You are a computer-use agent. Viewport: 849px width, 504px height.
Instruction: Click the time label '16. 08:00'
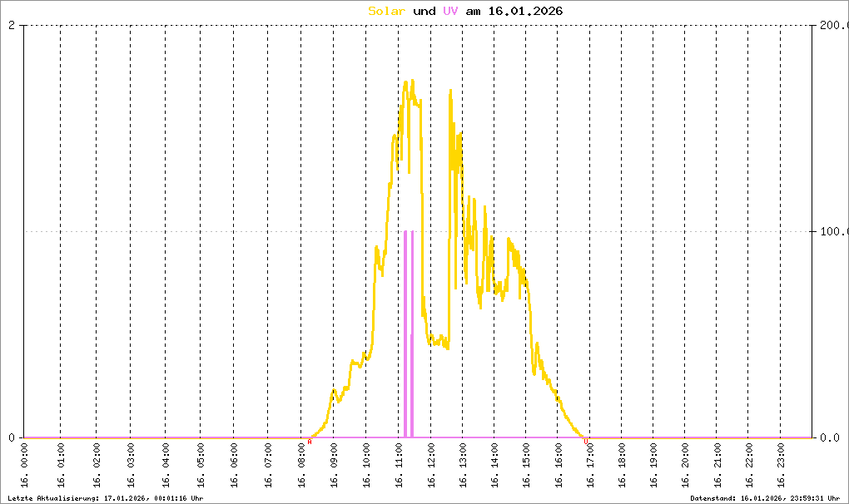(301, 465)
